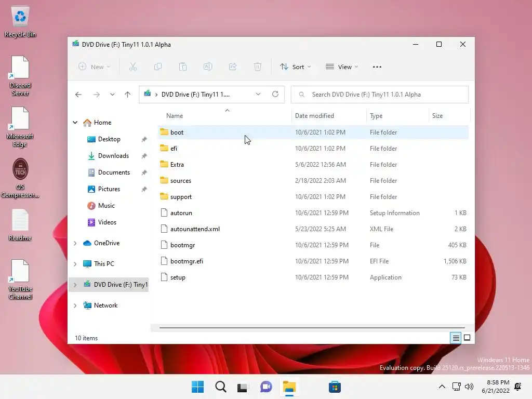Expand the Network tree node
Screen dimensions: 532x399
pos(75,305)
